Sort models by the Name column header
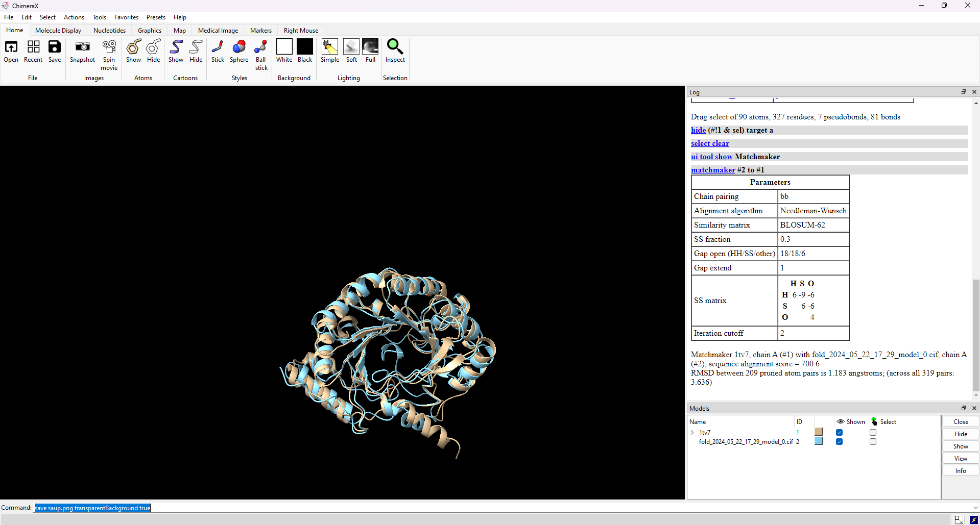 [x=698, y=422]
